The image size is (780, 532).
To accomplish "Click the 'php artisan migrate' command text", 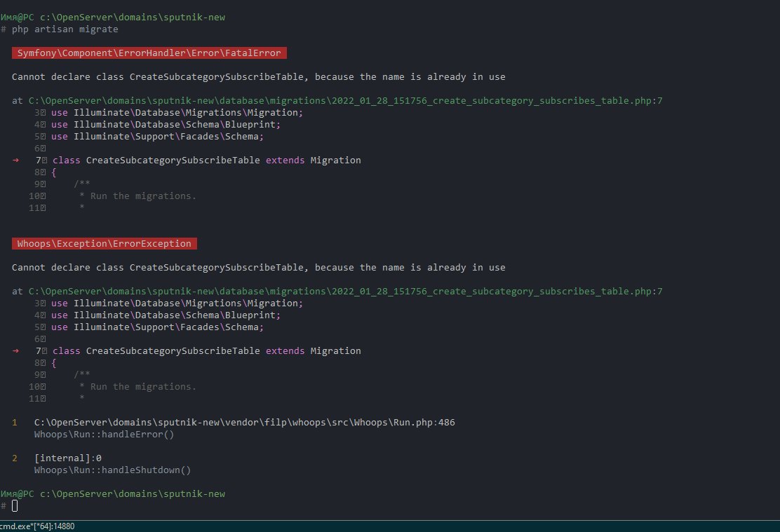I will coord(65,29).
